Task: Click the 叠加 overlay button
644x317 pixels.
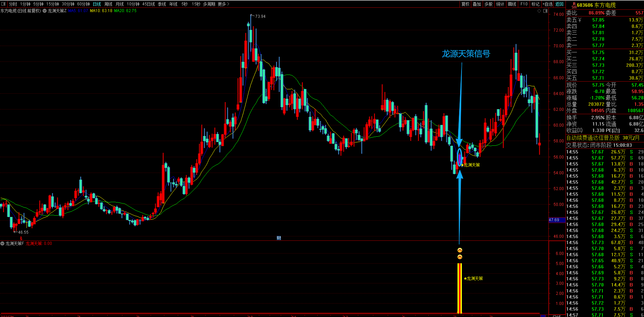Action: tap(477, 4)
